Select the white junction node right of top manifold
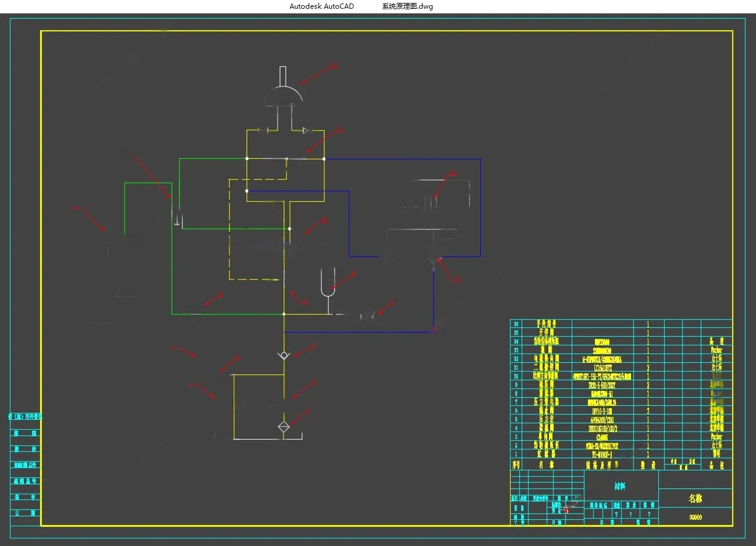 pyautogui.click(x=324, y=159)
